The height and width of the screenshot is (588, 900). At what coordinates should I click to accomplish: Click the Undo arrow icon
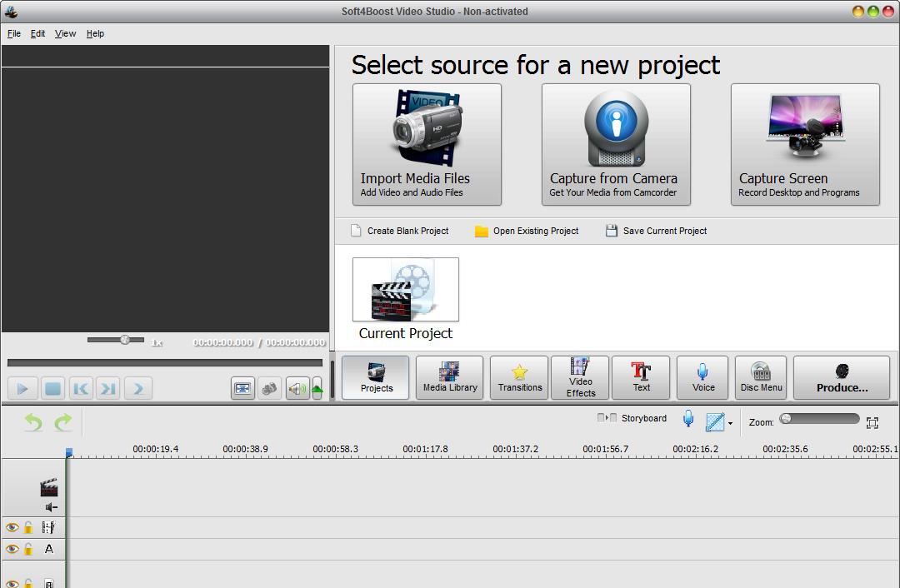click(x=33, y=423)
